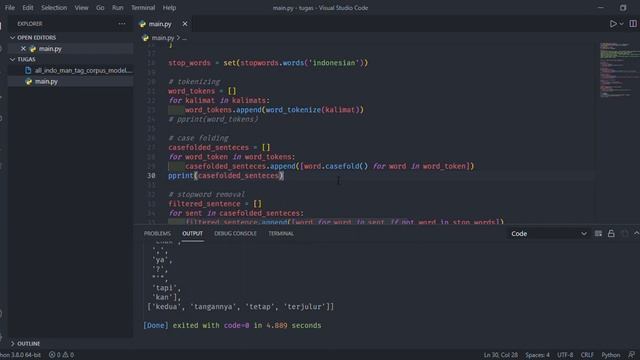This screenshot has height=360, width=640.
Task: Click 'tapi' in the output panel
Action: [x=166, y=288]
